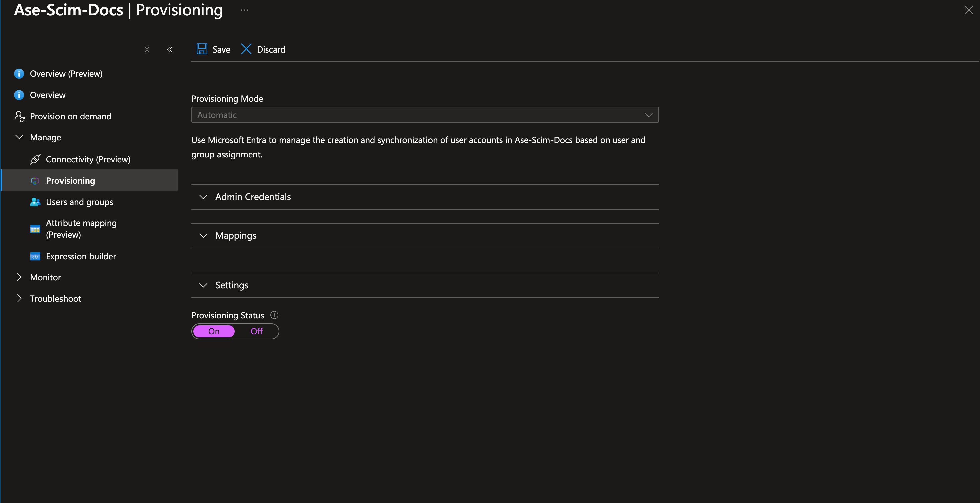
Task: Open Users and groups
Action: [80, 202]
